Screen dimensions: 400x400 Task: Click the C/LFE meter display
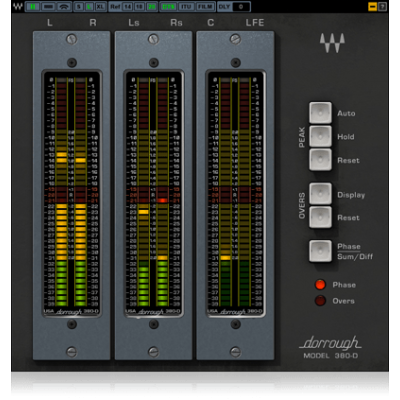point(235,193)
